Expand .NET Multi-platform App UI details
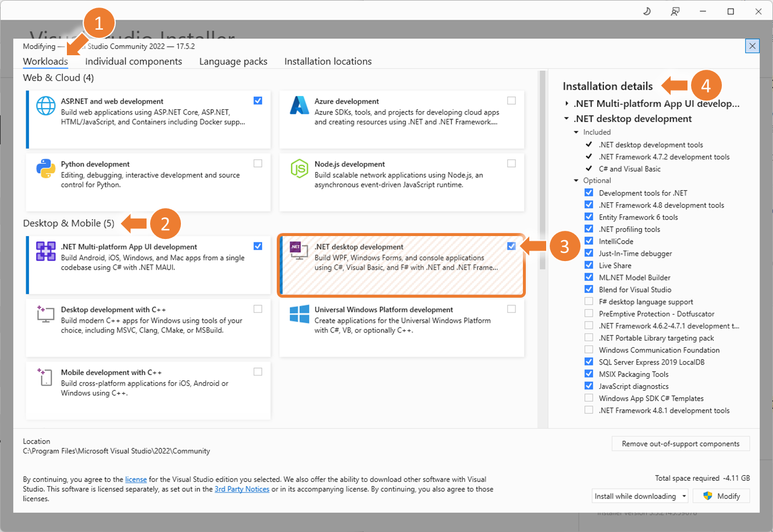 point(567,103)
